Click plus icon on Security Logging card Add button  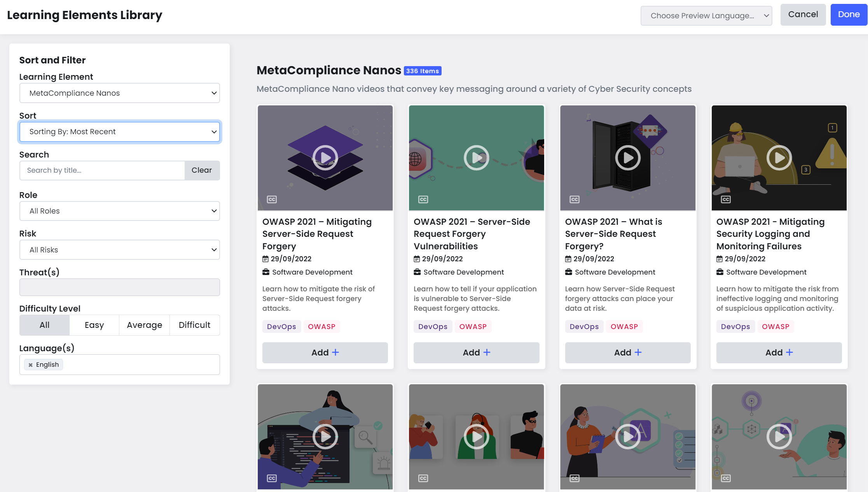point(789,352)
